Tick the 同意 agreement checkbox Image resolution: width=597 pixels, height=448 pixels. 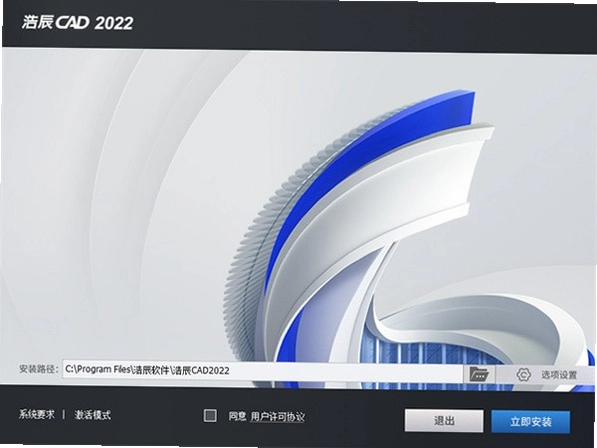210,415
